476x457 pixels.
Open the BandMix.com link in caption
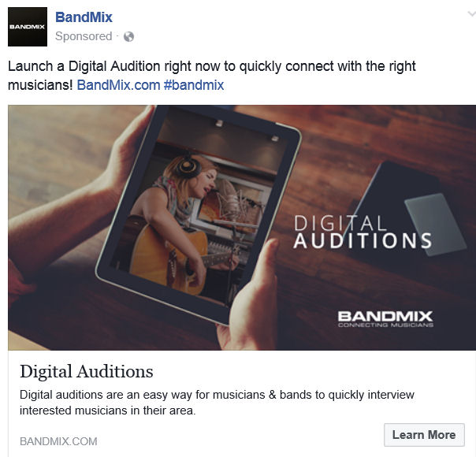click(118, 85)
